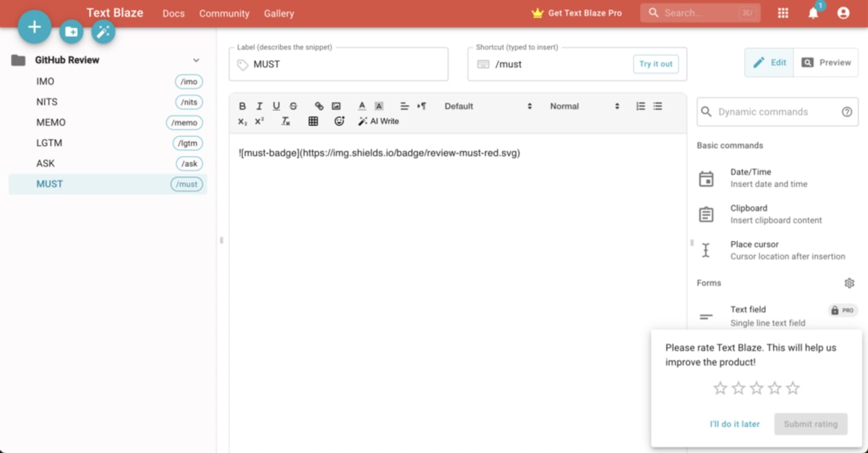
Task: Open the text alignment options
Action: tap(405, 106)
